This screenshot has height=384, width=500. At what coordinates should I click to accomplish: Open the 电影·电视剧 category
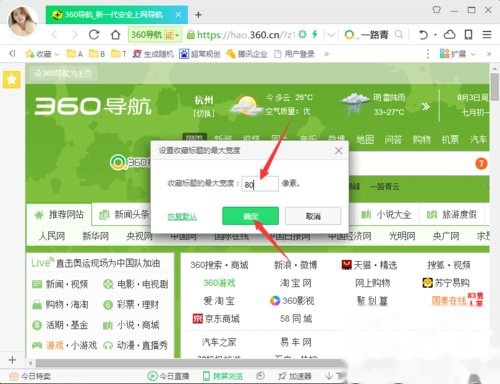coord(135,284)
